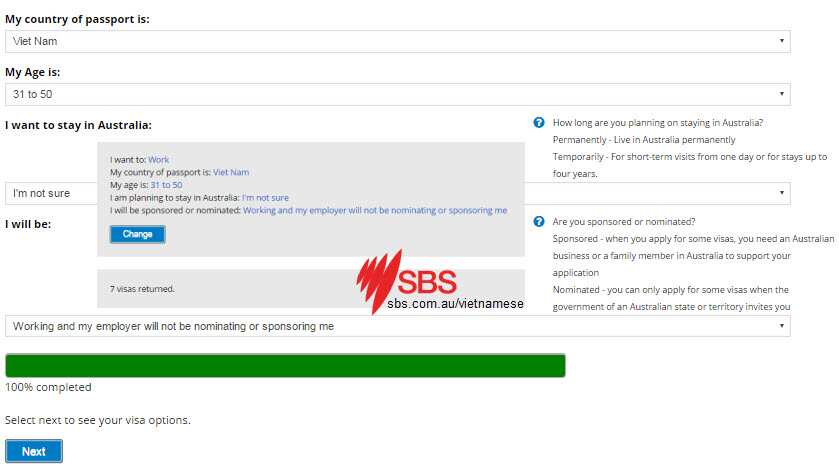Click the help icon beside the sponsored or nominated question
Viewport: 839px width, 476px height.
pos(539,222)
